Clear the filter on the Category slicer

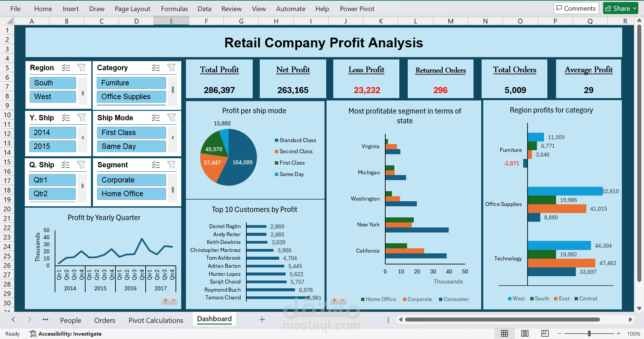pos(172,68)
